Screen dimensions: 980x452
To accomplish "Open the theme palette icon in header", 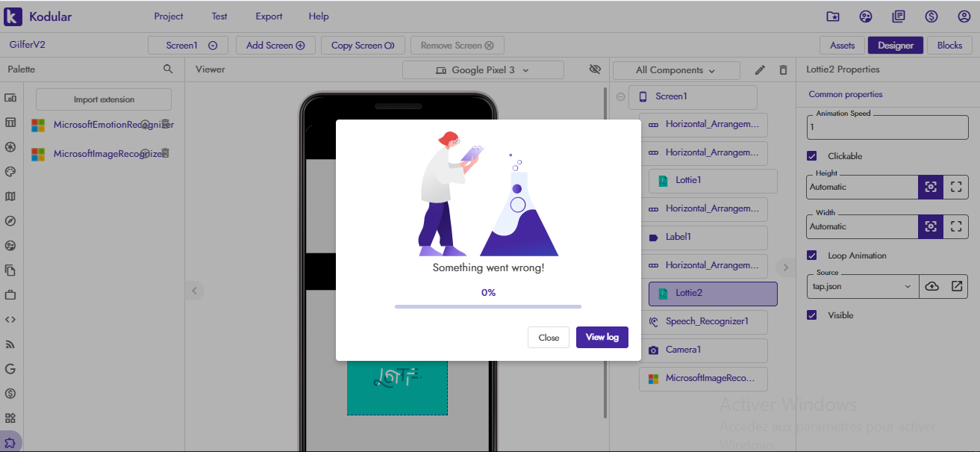I will click(866, 16).
